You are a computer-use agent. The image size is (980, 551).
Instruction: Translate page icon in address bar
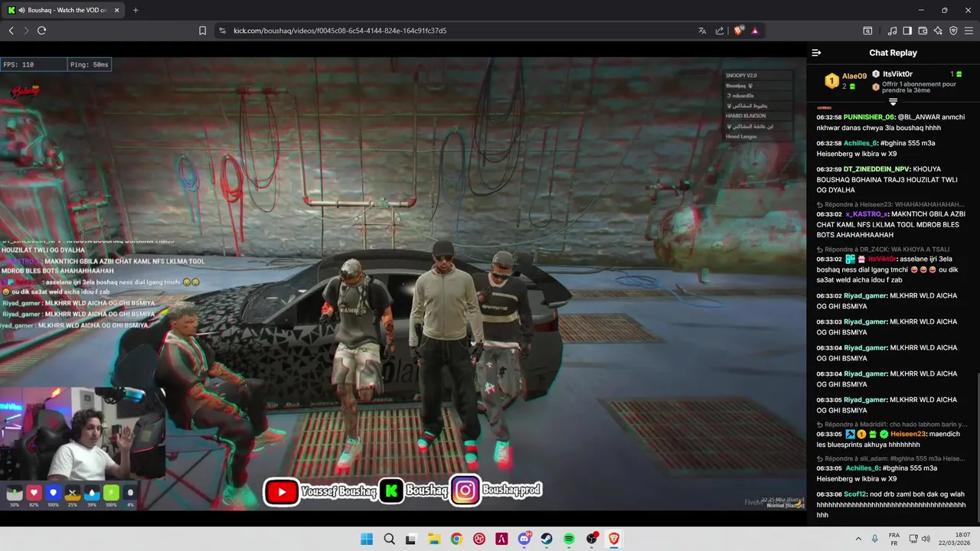click(702, 31)
